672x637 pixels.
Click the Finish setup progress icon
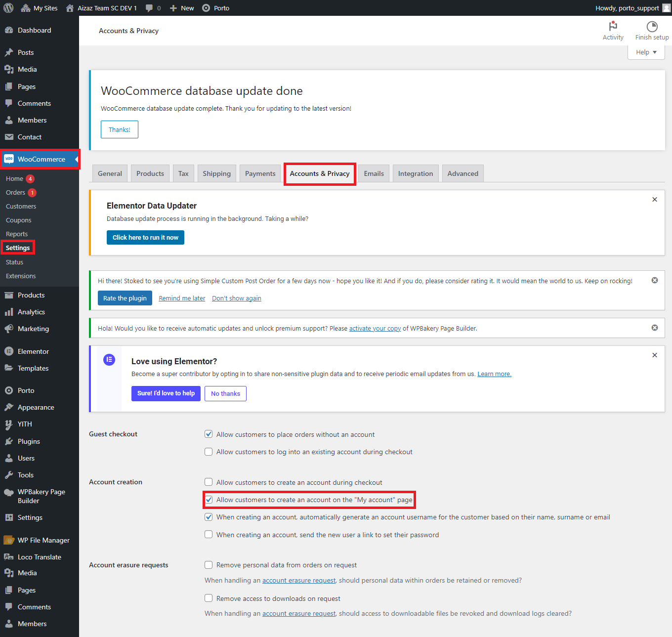click(x=652, y=26)
